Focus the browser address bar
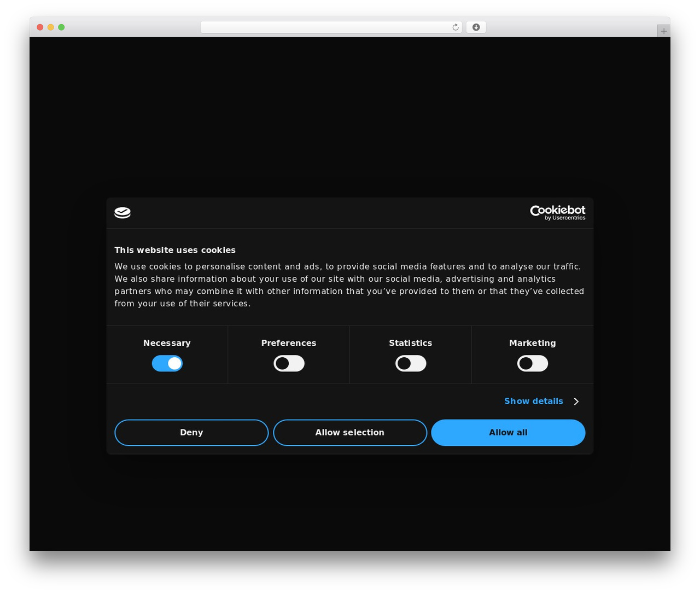The width and height of the screenshot is (700, 593). pos(331,27)
